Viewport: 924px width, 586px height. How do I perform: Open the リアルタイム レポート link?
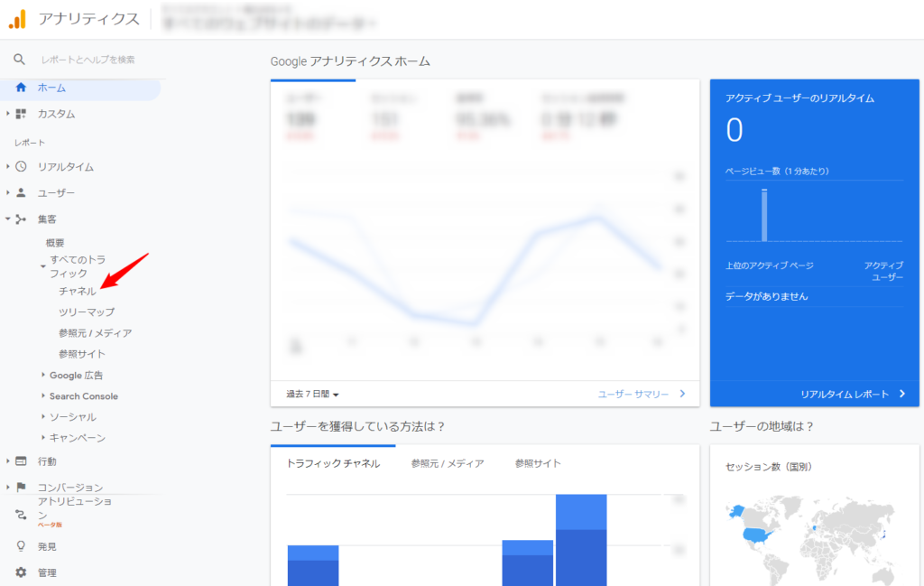point(845,394)
